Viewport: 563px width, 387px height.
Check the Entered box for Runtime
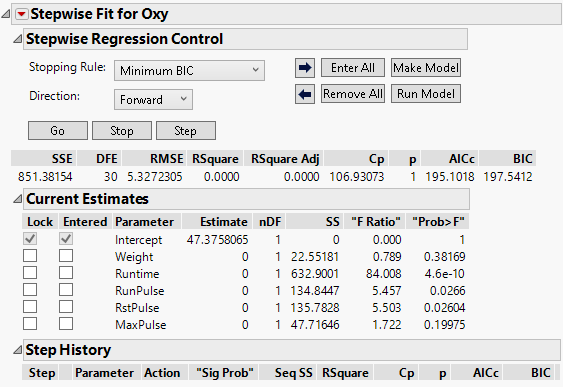[66, 272]
